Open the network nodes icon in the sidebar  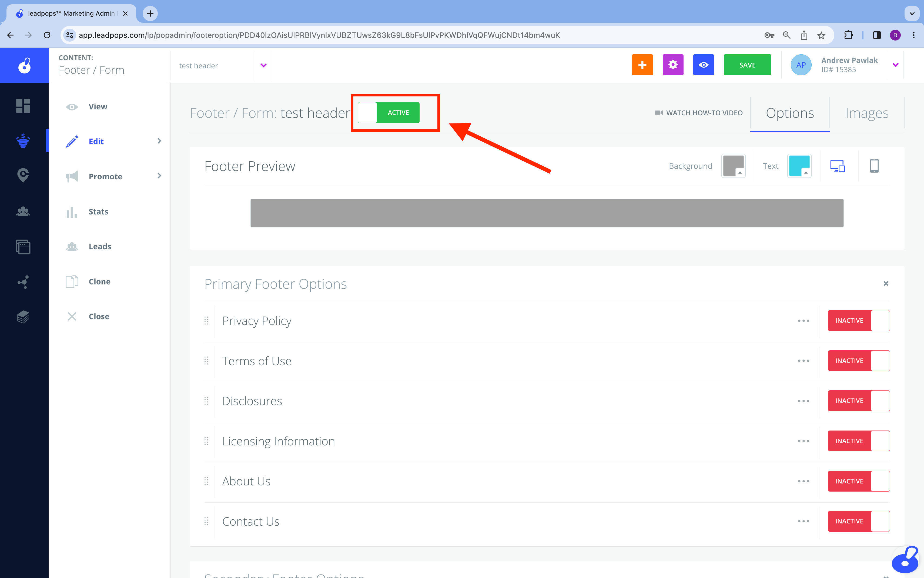(23, 282)
